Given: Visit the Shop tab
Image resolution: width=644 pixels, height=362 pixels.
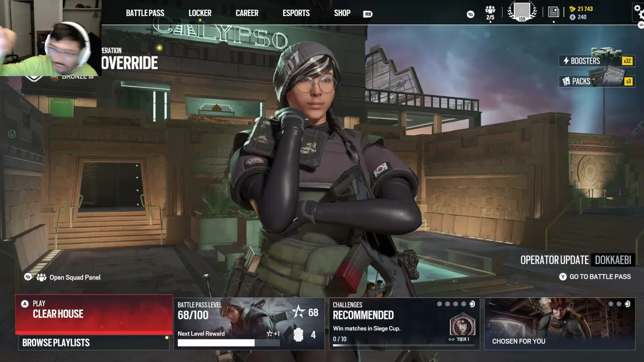Looking at the screenshot, I should 342,13.
